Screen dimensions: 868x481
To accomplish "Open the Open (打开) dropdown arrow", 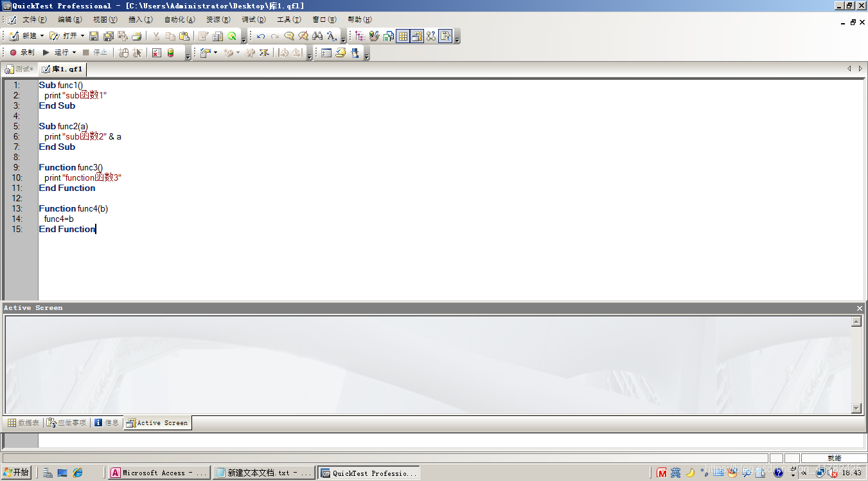I will [x=82, y=36].
